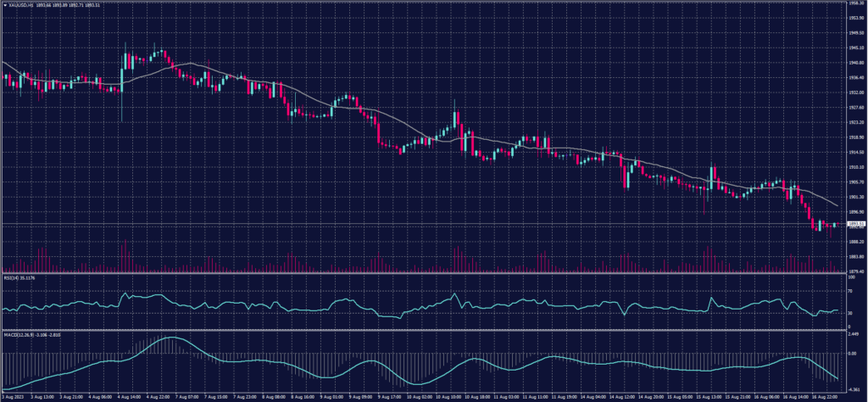
Task: Click the RSI 70 level scale label
Action: click(x=848, y=291)
